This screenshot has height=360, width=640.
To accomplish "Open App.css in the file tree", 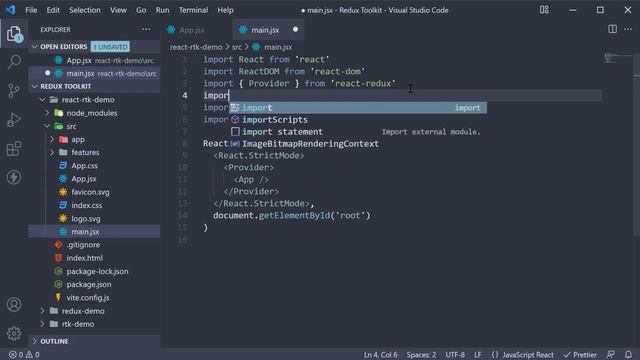I will tap(84, 166).
